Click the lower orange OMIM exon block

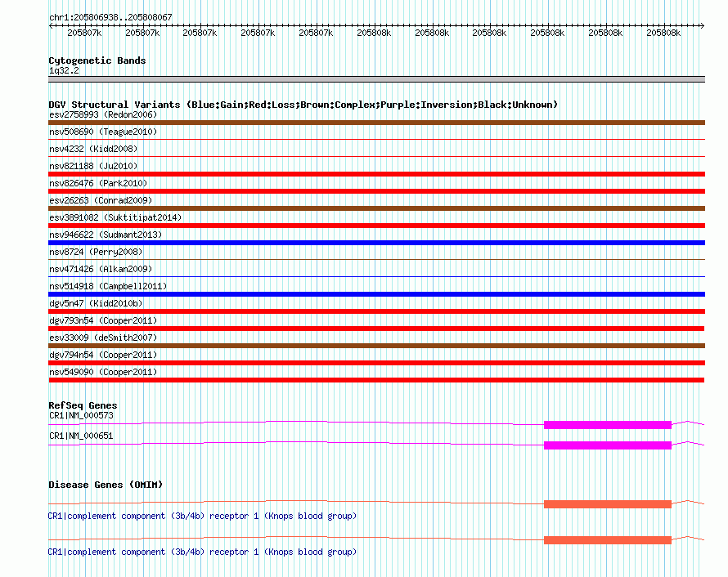tap(608, 540)
